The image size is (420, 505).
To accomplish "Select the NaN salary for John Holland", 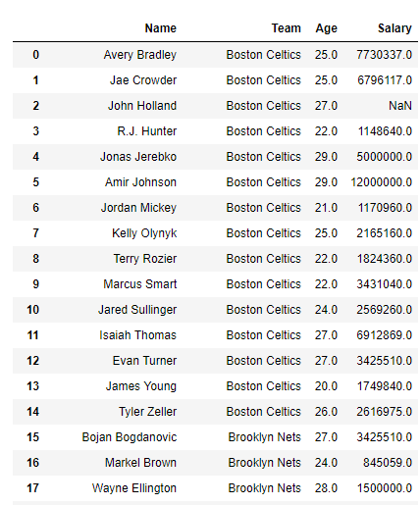I will [400, 106].
